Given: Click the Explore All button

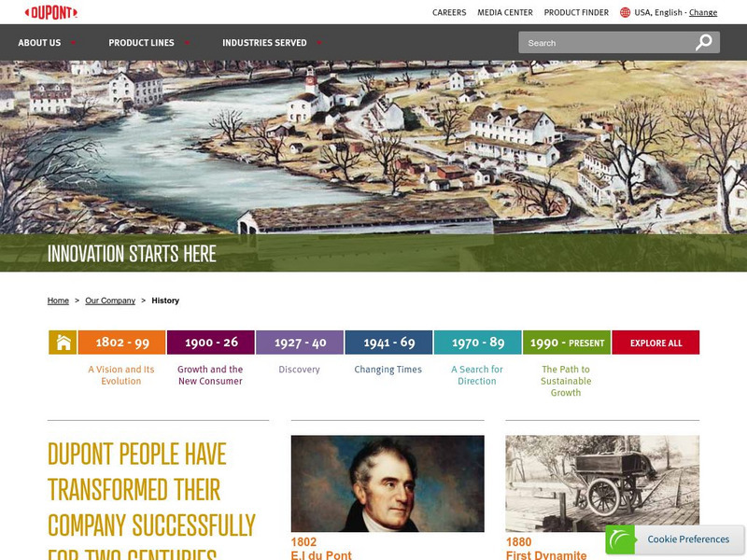Looking at the screenshot, I should tap(655, 343).
